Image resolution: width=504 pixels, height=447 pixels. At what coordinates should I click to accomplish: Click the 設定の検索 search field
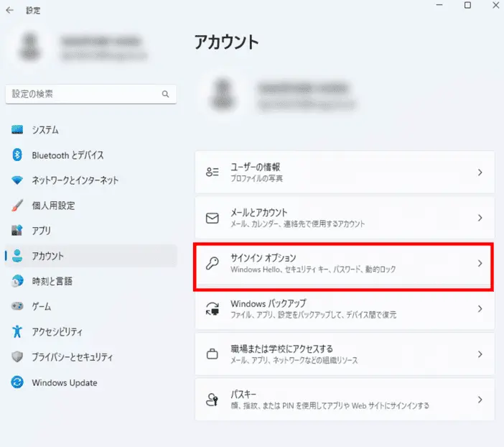pos(83,94)
